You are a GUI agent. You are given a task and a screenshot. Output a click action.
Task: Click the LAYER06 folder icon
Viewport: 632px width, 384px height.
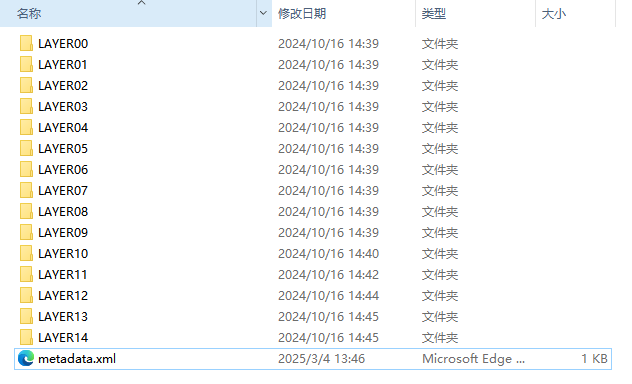[26, 169]
